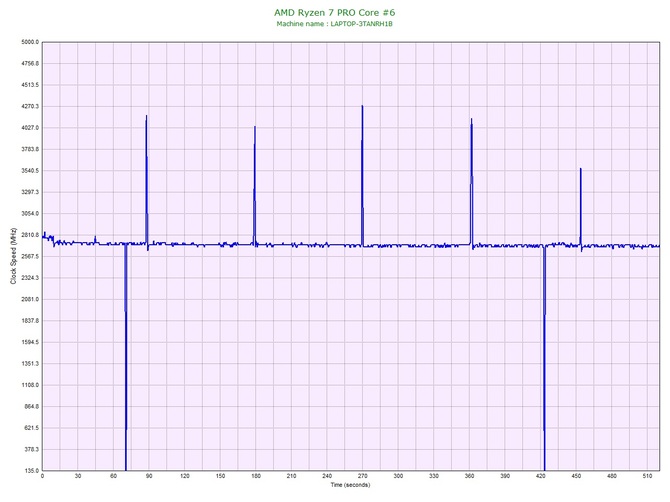
Task: Click the 1108.0 y-axis value
Action: coord(30,385)
